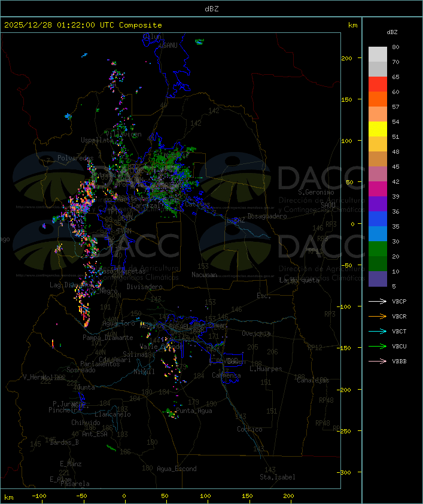Viewport: 423px width, 504px height.
Task: Click the Sta.Isabel label on map
Action: click(x=278, y=477)
